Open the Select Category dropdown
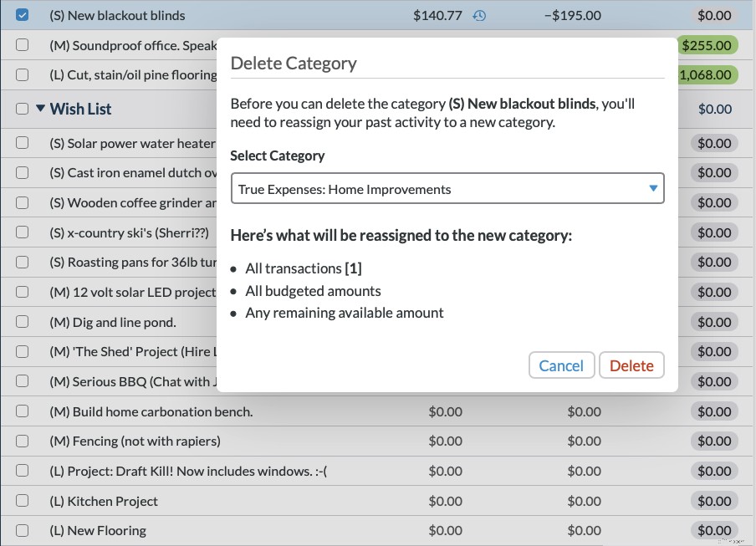 click(x=447, y=188)
